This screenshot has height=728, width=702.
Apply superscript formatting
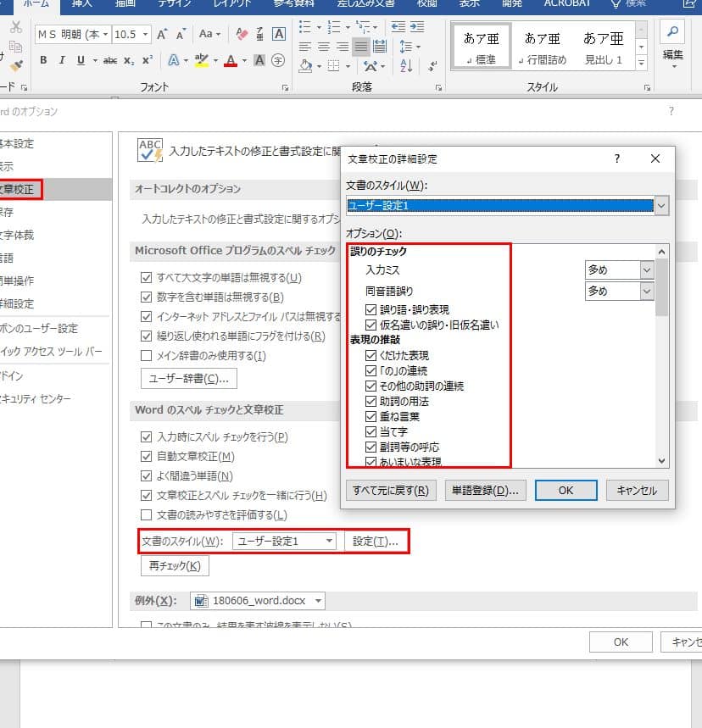tap(148, 60)
